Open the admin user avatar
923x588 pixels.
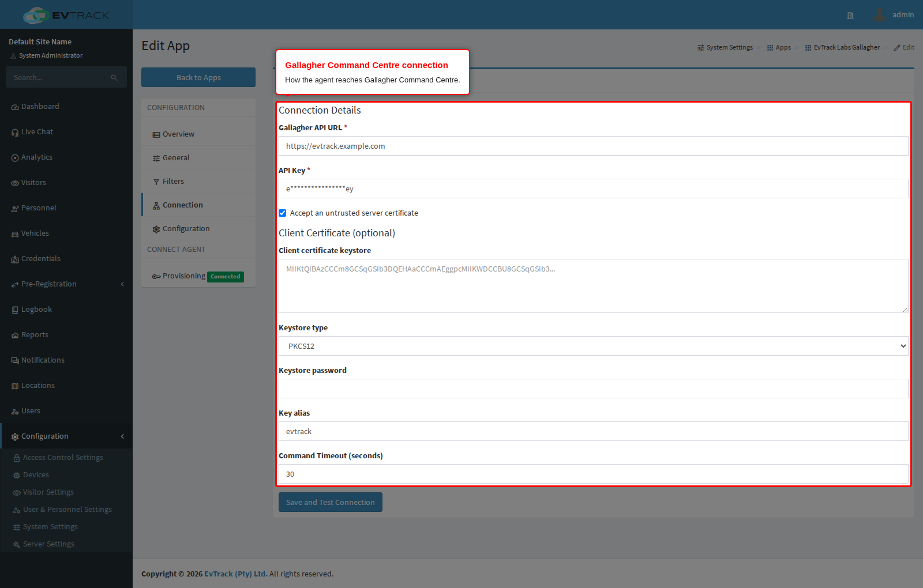pos(879,15)
